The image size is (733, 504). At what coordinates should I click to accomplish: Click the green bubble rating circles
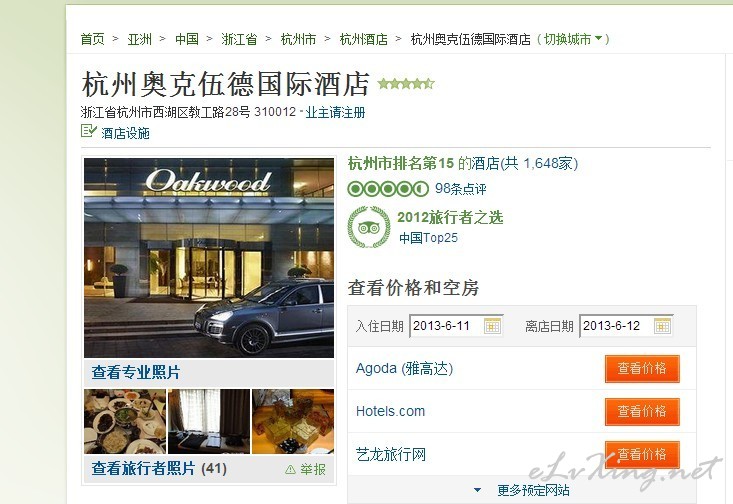coord(388,189)
